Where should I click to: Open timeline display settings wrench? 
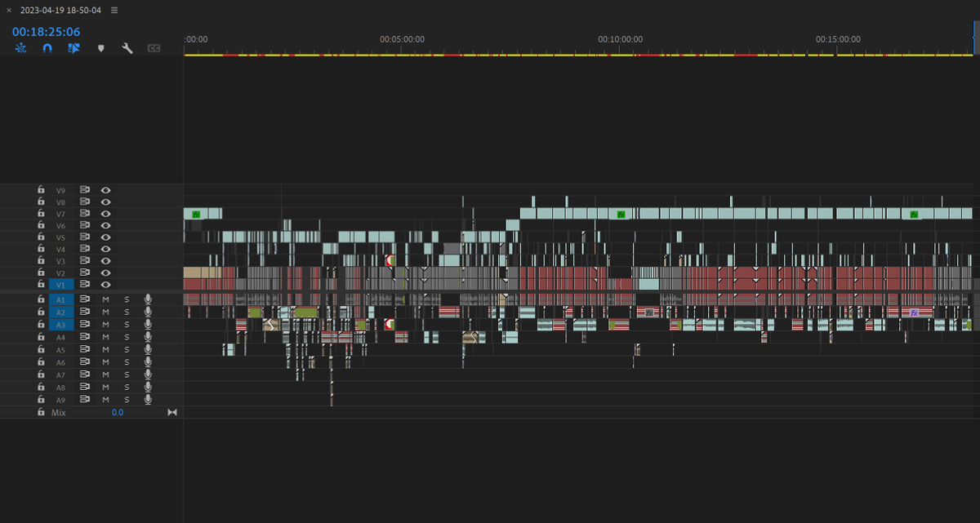click(127, 48)
